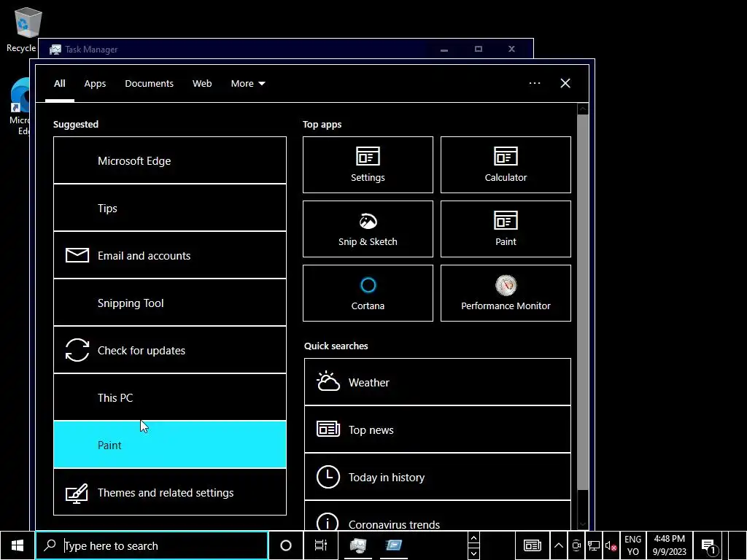Click the meet now camera tray icon
Screen dimensions: 747x560
576,546
